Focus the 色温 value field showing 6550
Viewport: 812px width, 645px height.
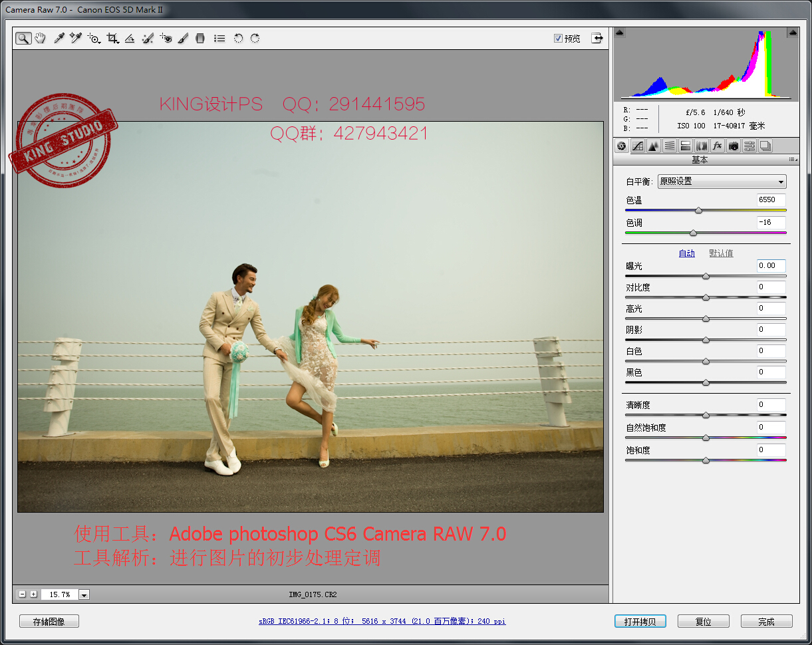pyautogui.click(x=771, y=199)
